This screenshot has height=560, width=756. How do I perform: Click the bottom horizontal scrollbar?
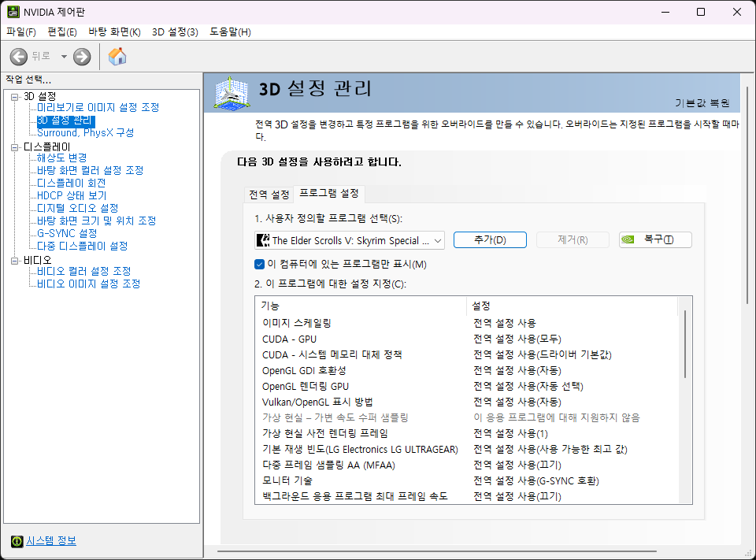point(437,551)
